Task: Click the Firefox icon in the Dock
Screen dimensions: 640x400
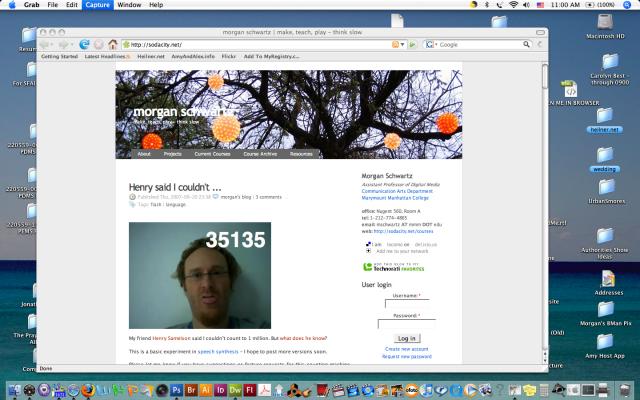Action: 88,390
